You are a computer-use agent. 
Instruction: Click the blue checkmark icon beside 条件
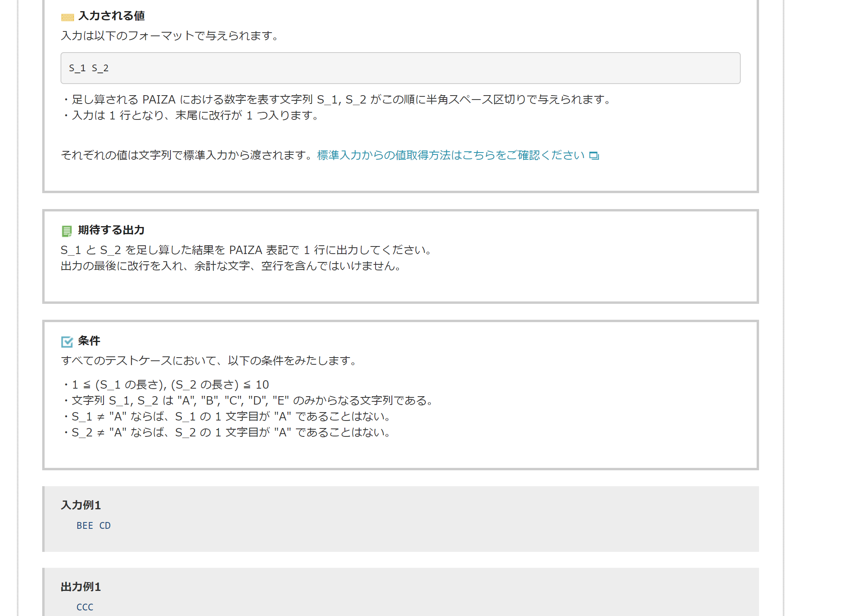pos(67,342)
